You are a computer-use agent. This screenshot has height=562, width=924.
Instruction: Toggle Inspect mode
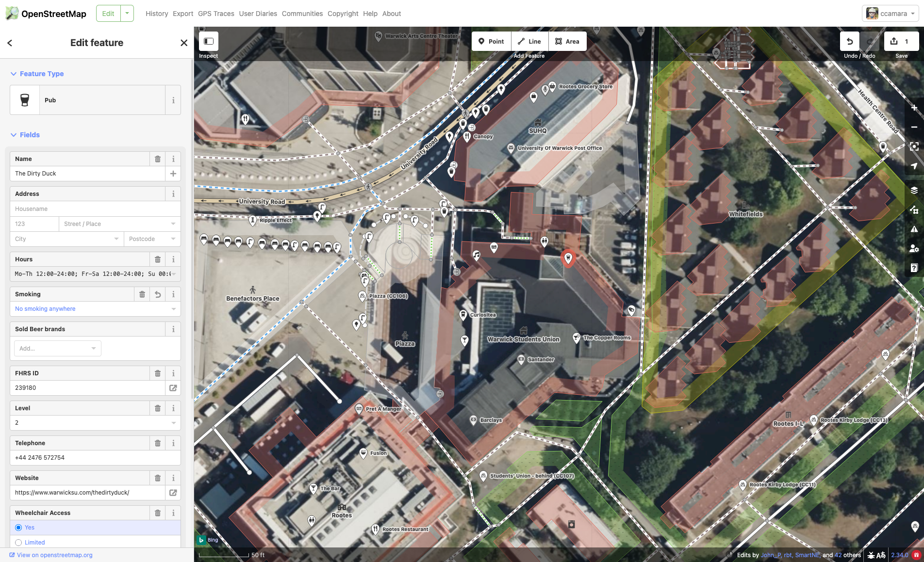[208, 42]
